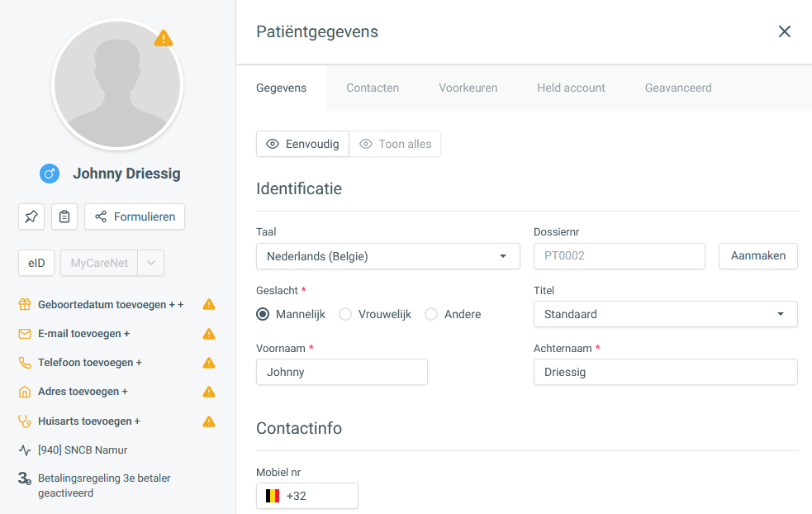This screenshot has height=514, width=812.
Task: Click the gift icon for Geboortedatum
Action: point(25,304)
